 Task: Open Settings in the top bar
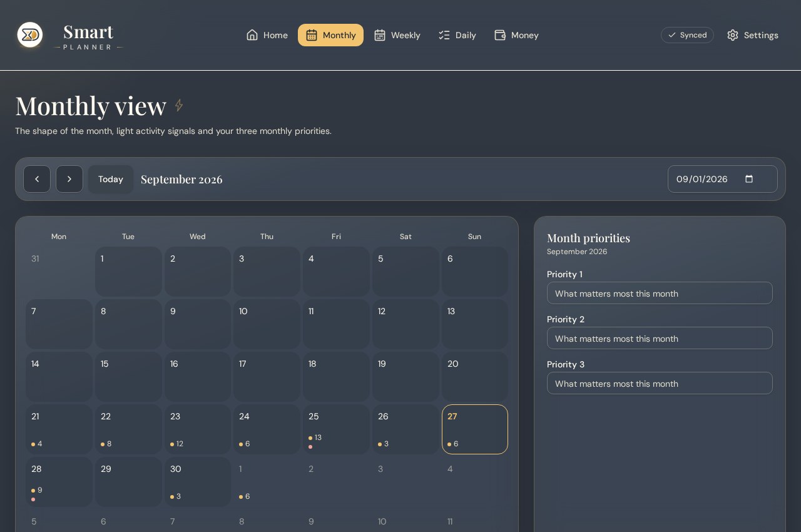pyautogui.click(x=753, y=35)
